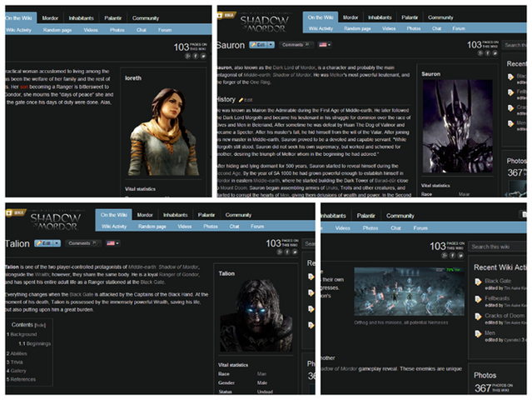Click the US flag icon on the Sauron page

[323, 44]
